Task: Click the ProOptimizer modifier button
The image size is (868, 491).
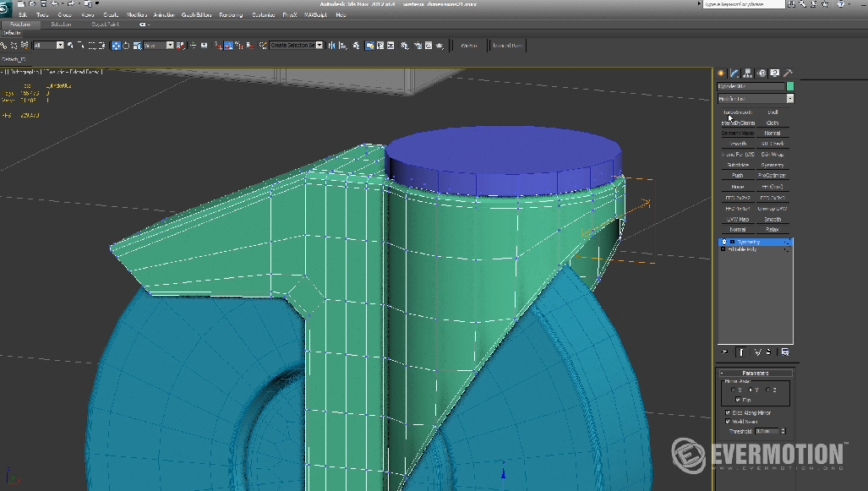Action: (772, 176)
